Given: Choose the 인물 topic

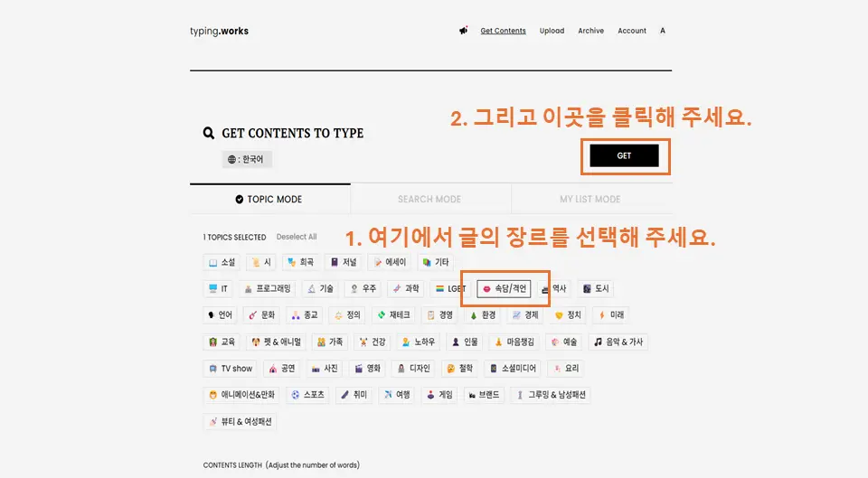Looking at the screenshot, I should click(465, 342).
